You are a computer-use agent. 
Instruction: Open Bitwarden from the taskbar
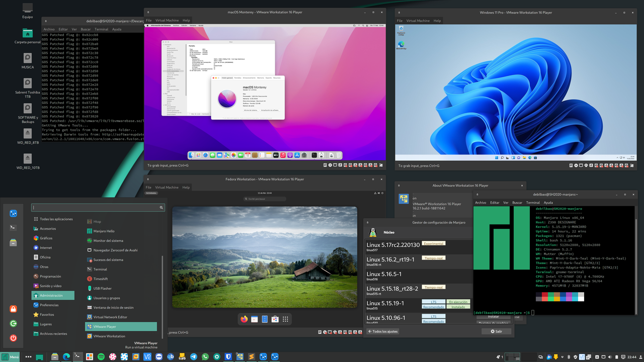[228, 356]
